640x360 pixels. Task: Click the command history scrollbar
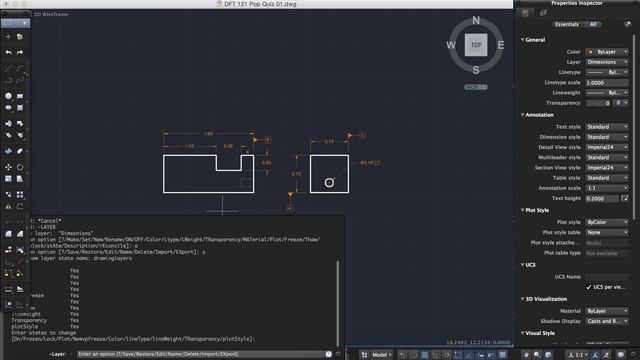pyautogui.click(x=338, y=303)
